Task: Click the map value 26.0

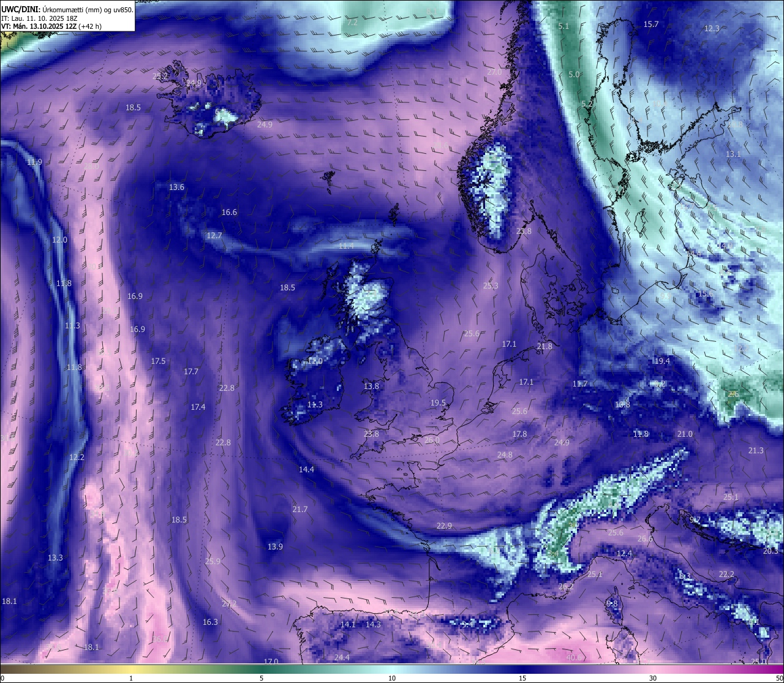Action: (432, 440)
